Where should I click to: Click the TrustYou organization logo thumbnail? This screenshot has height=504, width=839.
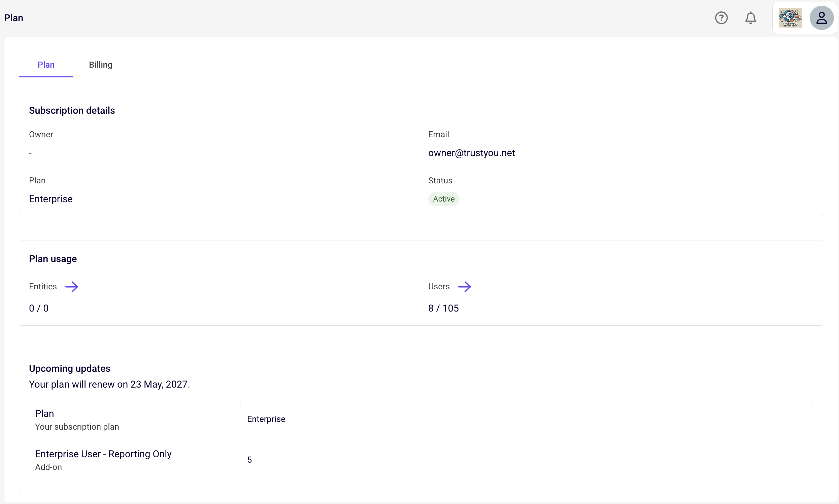791,17
